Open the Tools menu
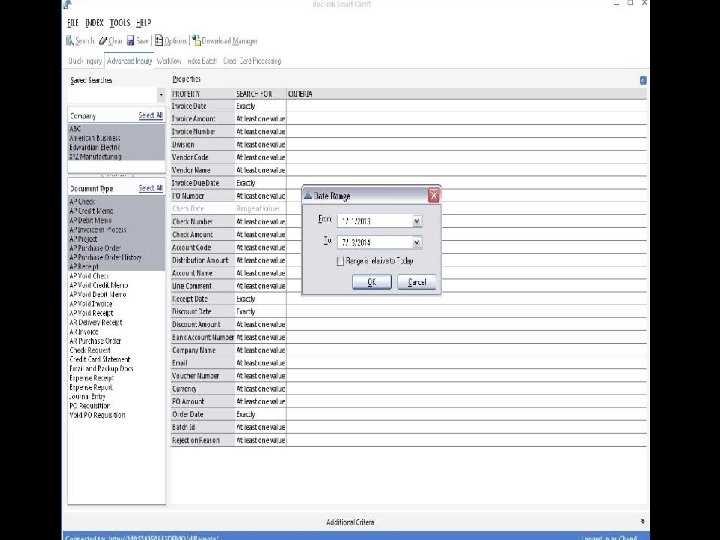The image size is (720, 540). pos(120,22)
